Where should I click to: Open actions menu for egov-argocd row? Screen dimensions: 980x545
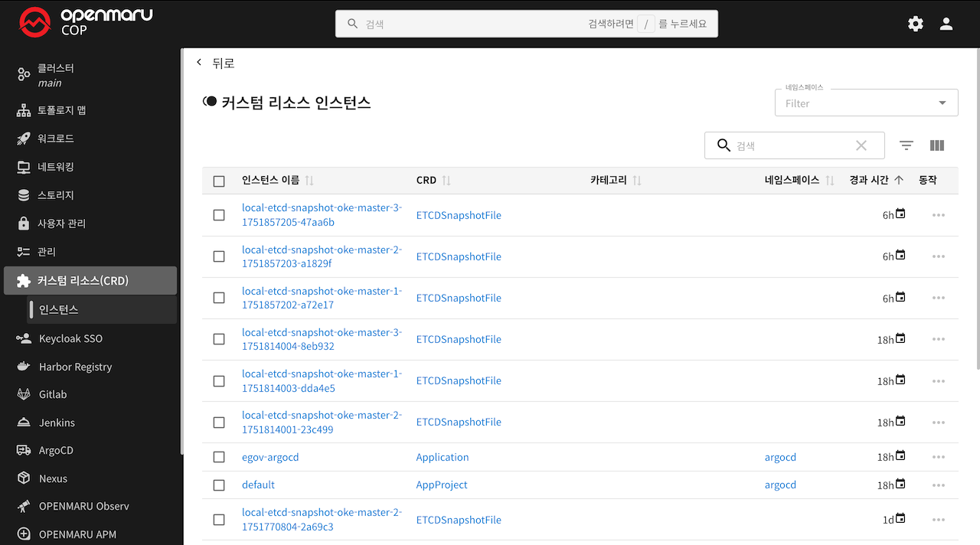(939, 457)
